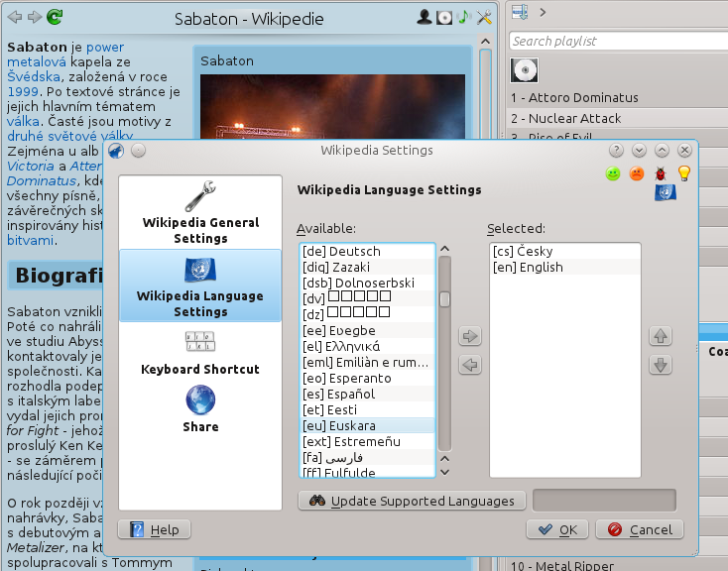
Task: Select [eu] Euskara language
Action: point(367,425)
